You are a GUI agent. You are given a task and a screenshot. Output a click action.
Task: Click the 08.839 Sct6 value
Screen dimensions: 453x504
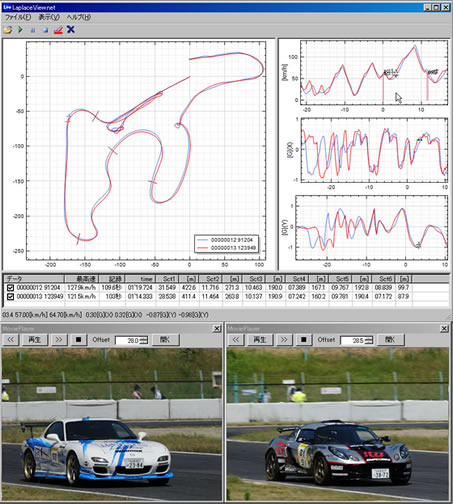click(384, 288)
